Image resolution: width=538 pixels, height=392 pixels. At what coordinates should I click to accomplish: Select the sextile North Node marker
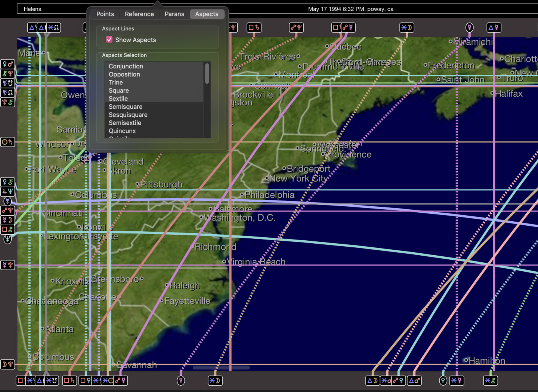click(x=54, y=27)
